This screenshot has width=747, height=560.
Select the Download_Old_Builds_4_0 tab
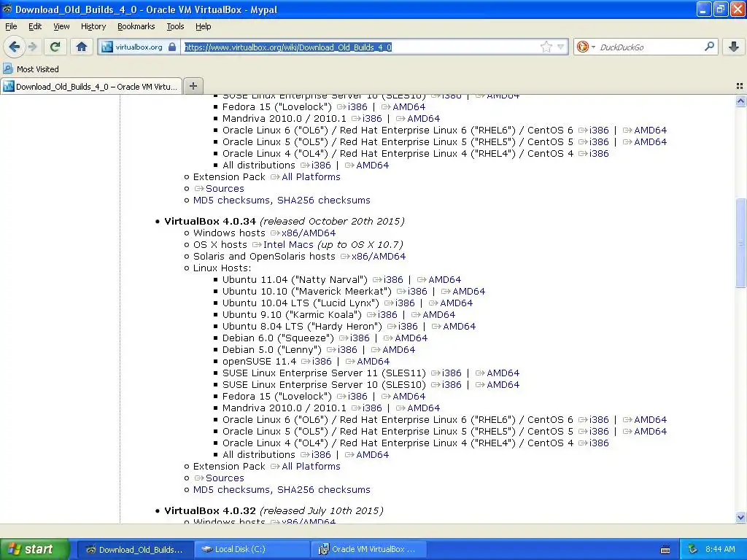click(x=91, y=86)
